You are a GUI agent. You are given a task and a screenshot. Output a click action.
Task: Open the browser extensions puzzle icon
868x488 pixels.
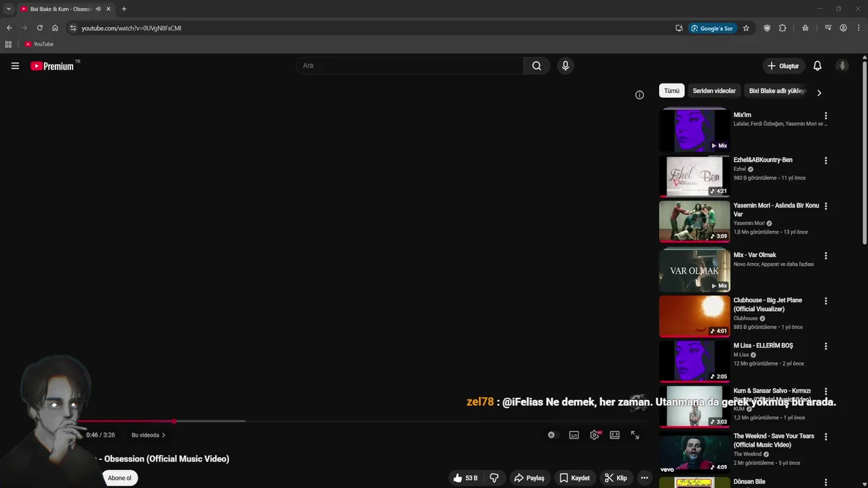pyautogui.click(x=783, y=28)
